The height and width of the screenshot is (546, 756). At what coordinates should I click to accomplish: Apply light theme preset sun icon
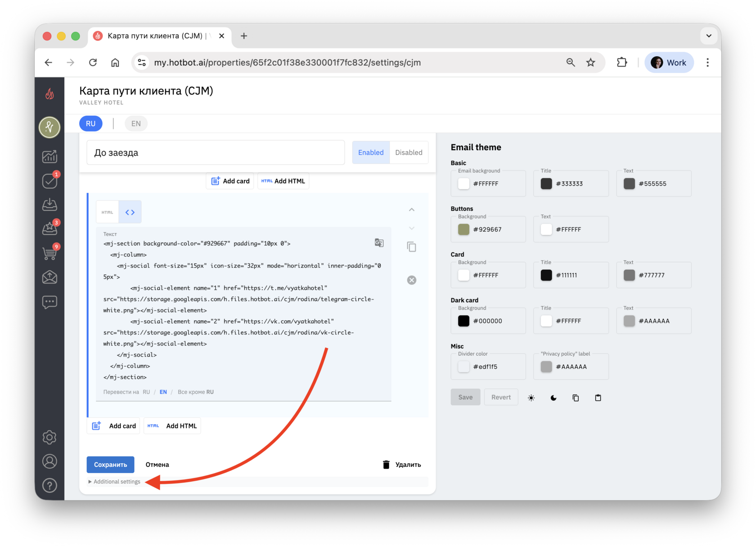coord(531,398)
